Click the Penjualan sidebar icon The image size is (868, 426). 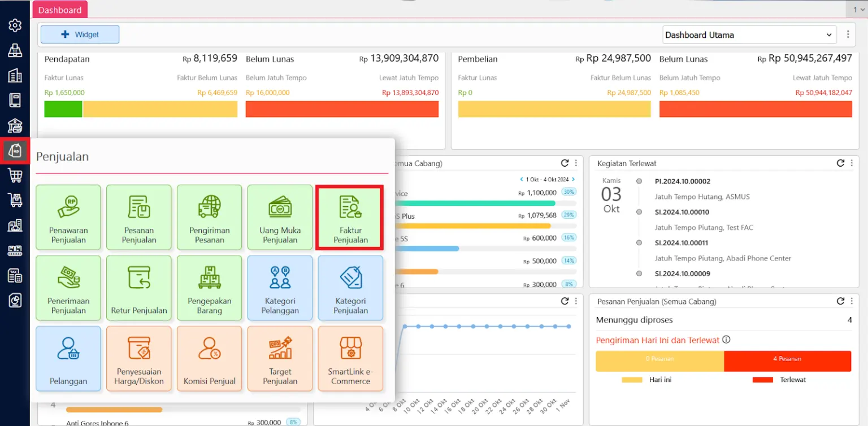15,150
